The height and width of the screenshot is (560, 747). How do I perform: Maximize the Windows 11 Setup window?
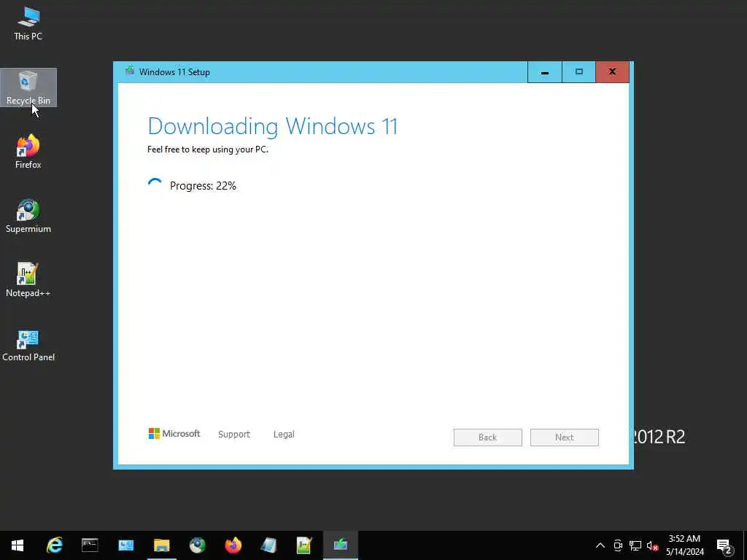pyautogui.click(x=578, y=72)
